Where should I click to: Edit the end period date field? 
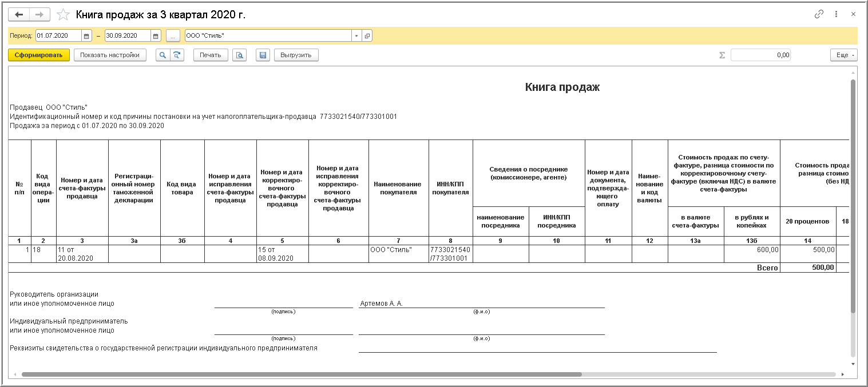[x=128, y=35]
